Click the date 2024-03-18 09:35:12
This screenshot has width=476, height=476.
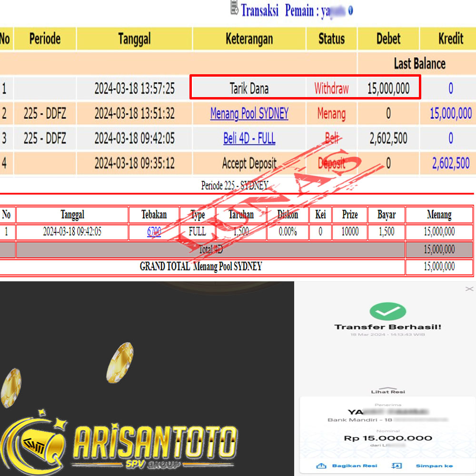pos(135,163)
